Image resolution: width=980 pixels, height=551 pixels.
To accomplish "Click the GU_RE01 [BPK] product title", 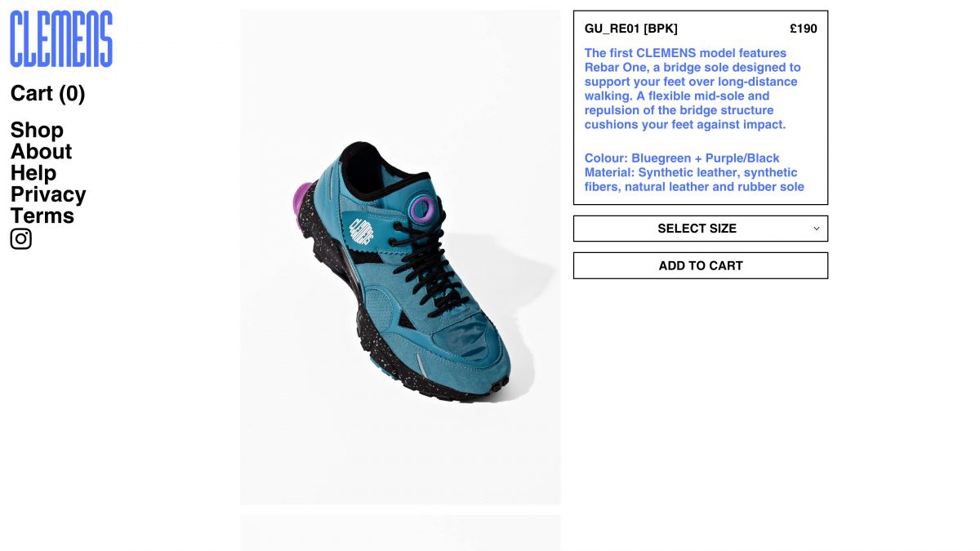I will pos(631,29).
